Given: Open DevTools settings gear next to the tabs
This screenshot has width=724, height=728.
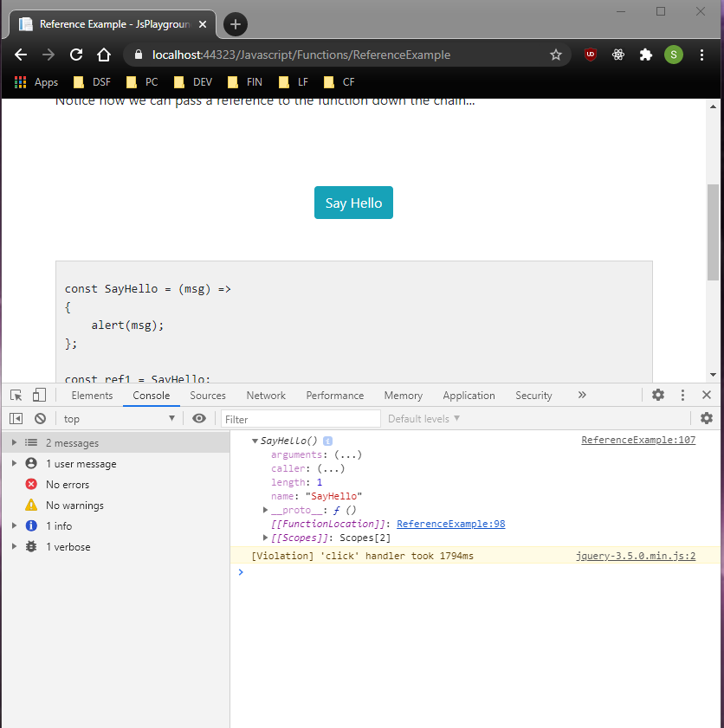Looking at the screenshot, I should (658, 396).
